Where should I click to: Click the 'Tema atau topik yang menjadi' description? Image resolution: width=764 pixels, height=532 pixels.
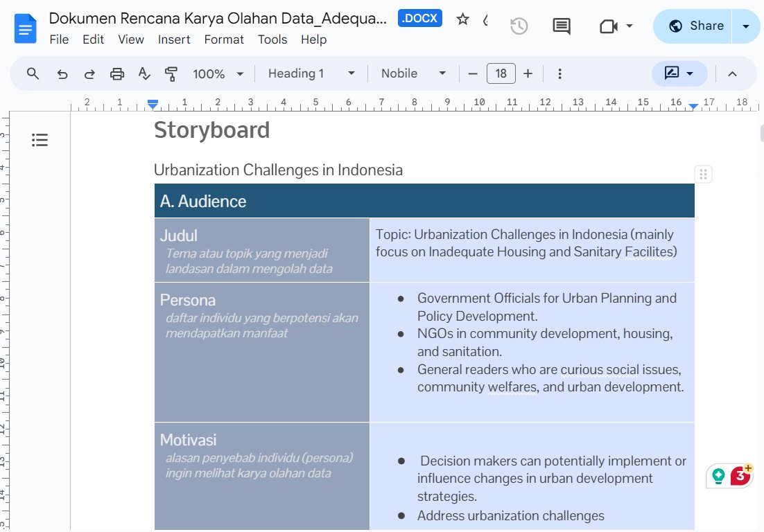[249, 261]
